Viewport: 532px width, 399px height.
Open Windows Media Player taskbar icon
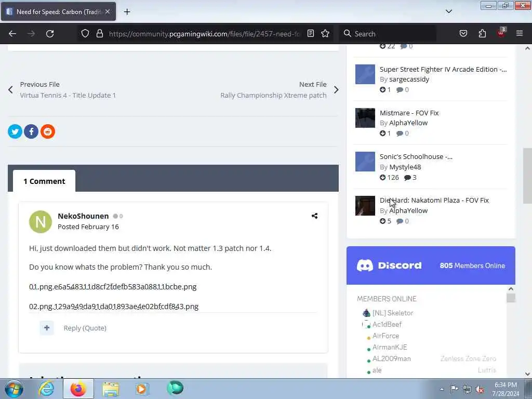142,389
